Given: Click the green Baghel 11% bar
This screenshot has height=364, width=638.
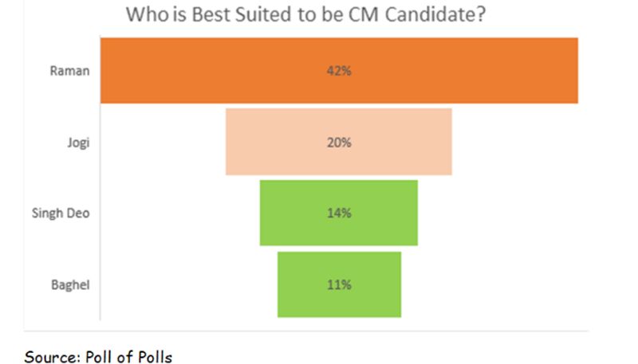Looking at the screenshot, I should (x=340, y=284).
